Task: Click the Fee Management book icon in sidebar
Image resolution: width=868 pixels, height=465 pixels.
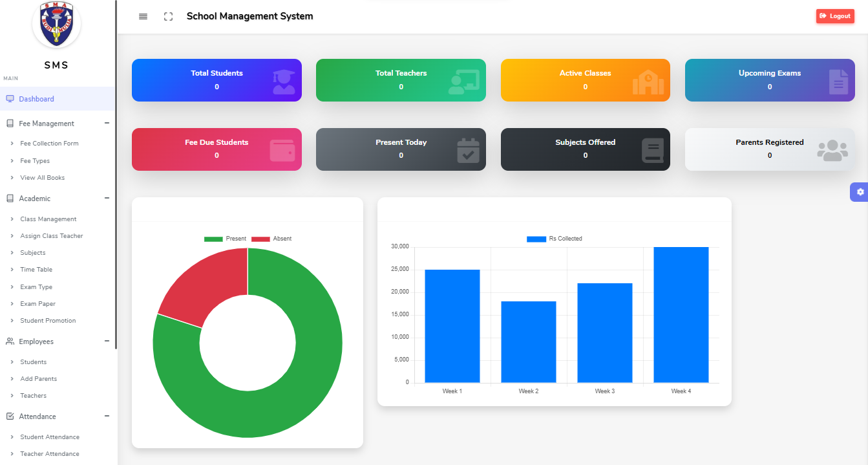Action: click(x=8, y=123)
